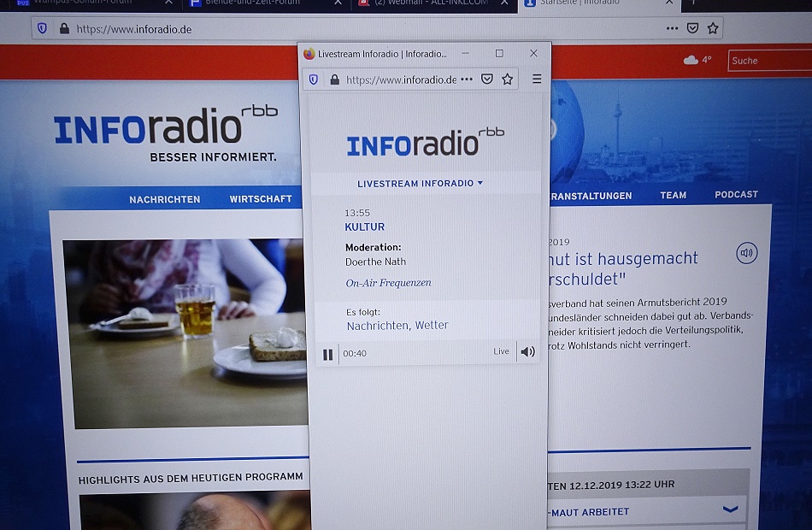
Task: Maximize the Livestream Inforadio popup window
Action: [x=499, y=53]
